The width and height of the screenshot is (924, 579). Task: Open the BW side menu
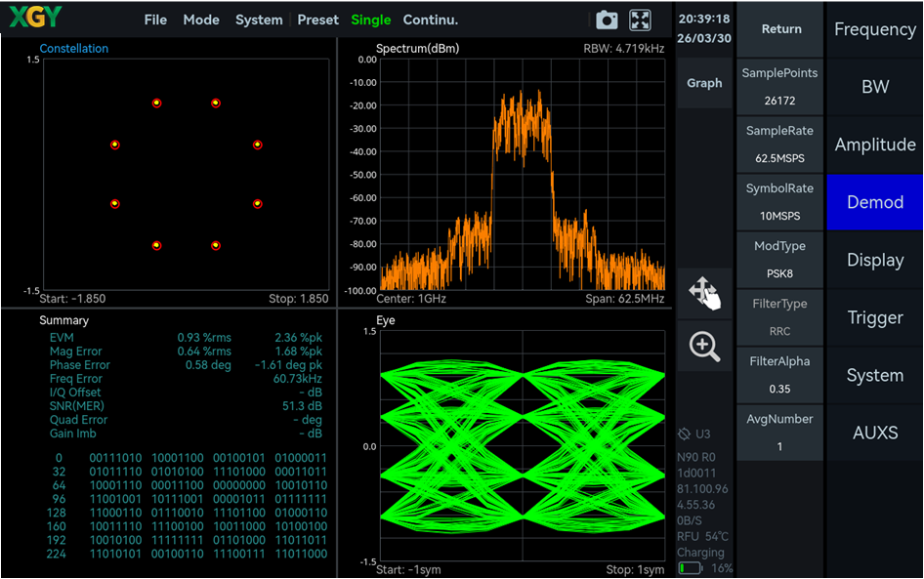tap(875, 87)
